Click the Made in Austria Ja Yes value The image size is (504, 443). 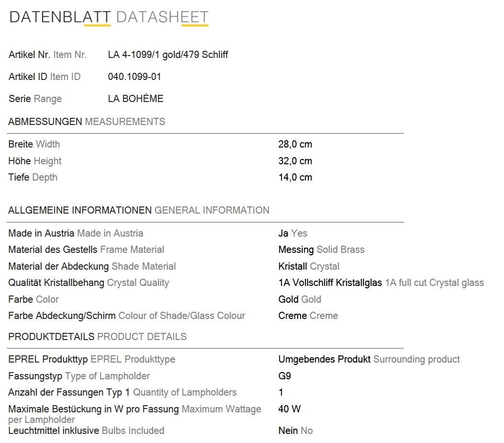coord(293,233)
